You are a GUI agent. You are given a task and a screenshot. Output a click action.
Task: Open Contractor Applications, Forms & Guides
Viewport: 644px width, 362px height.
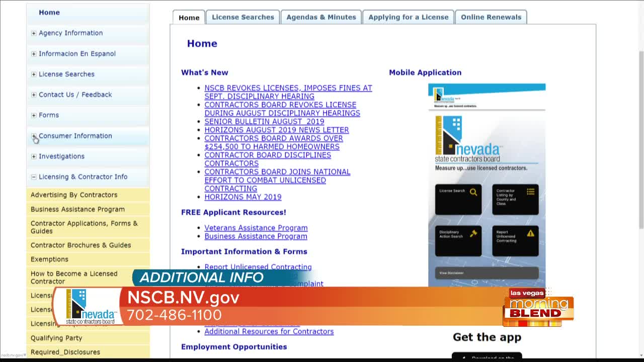coord(88,227)
